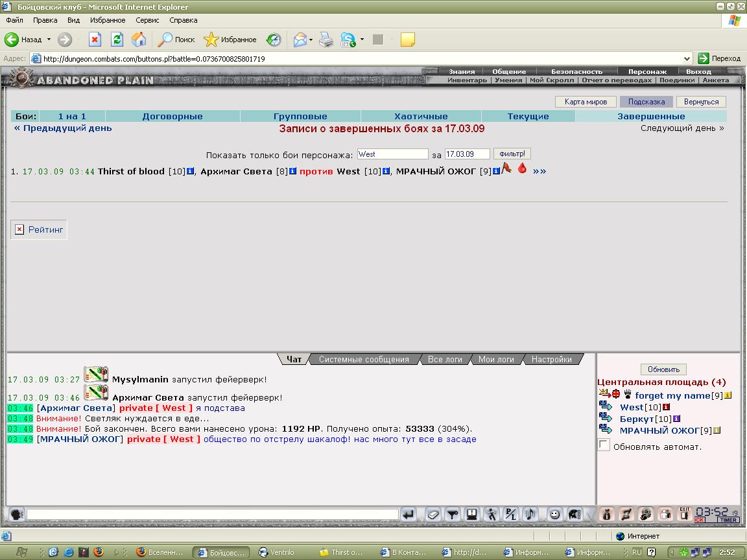Image resolution: width=747 pixels, height=560 pixels.
Task: Switch to Все логи chat tab
Action: 445,360
